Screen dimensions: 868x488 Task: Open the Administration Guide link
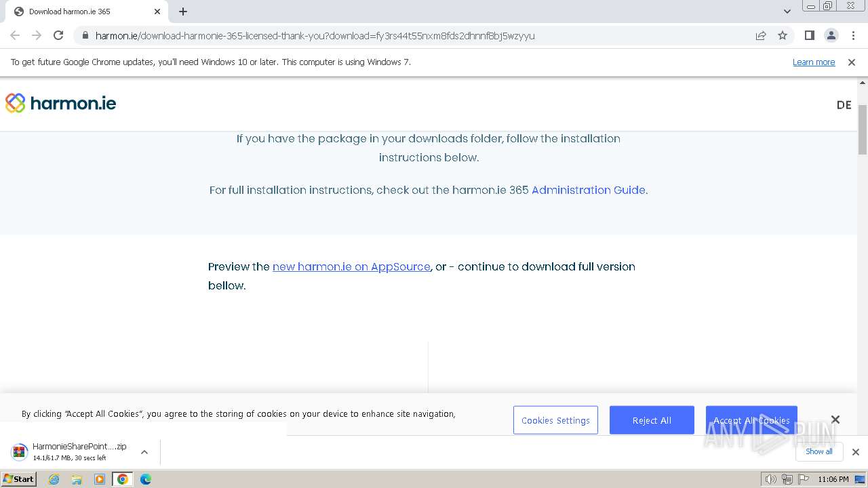[x=588, y=190]
